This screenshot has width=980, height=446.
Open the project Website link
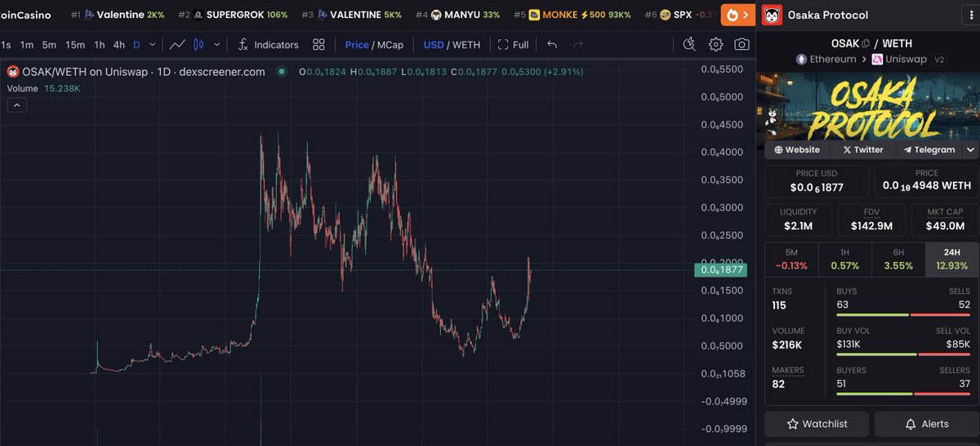coord(797,149)
